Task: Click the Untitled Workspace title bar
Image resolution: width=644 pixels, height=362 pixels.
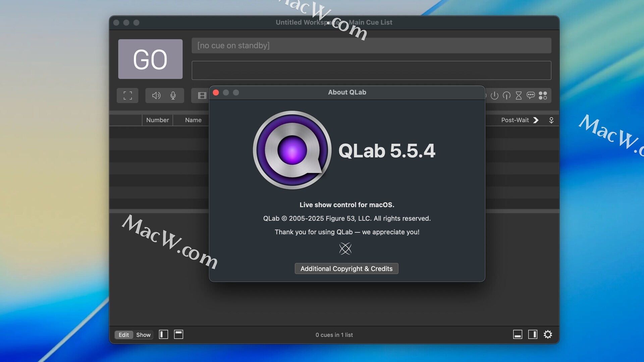Action: click(x=334, y=22)
